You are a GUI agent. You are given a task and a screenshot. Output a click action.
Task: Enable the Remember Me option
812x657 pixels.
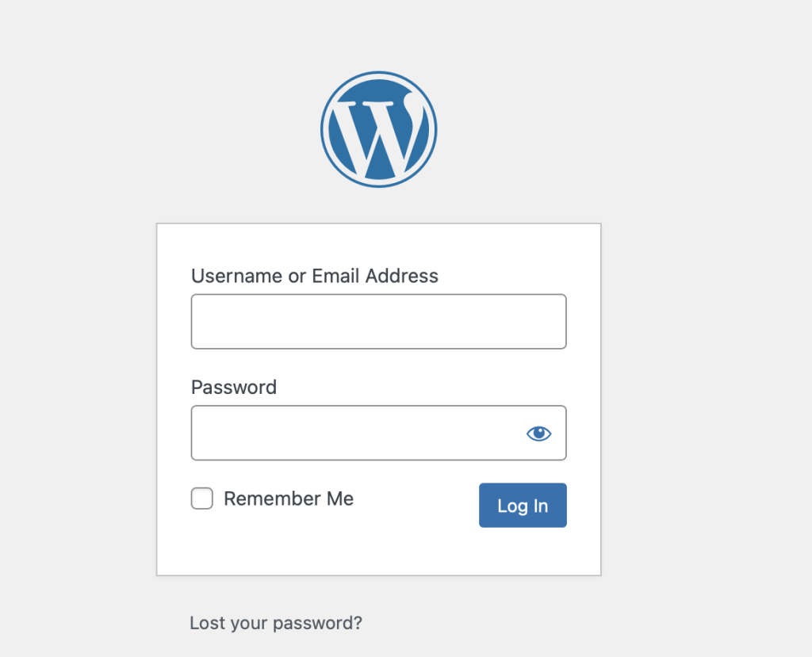[x=202, y=498]
